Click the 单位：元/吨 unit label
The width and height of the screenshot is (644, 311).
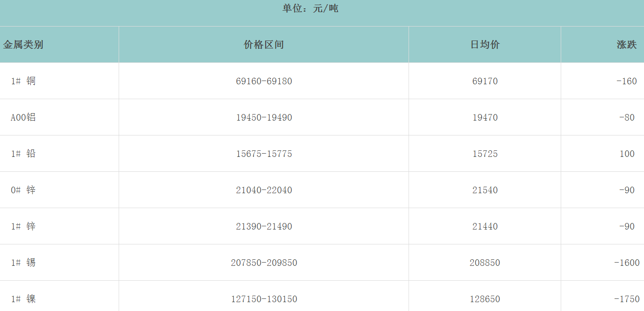pyautogui.click(x=310, y=8)
